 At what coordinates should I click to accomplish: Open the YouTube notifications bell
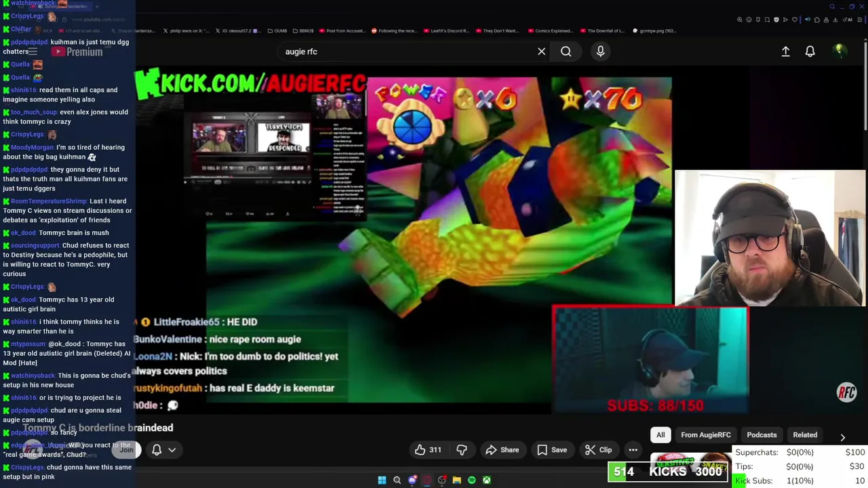(810, 52)
